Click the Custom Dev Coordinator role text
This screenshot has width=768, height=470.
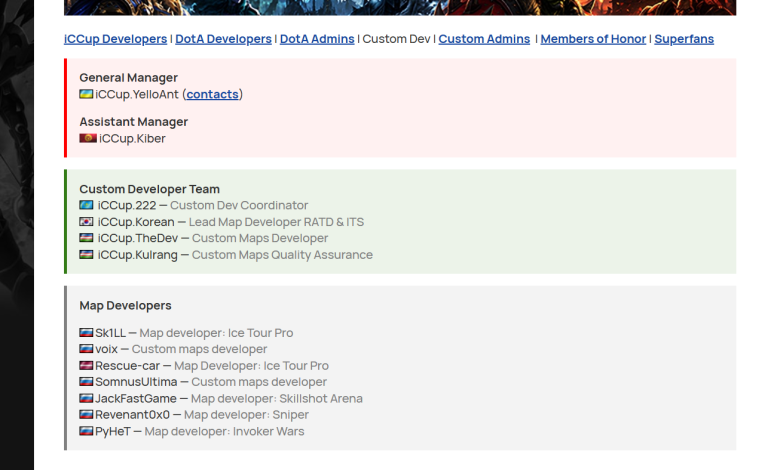239,205
